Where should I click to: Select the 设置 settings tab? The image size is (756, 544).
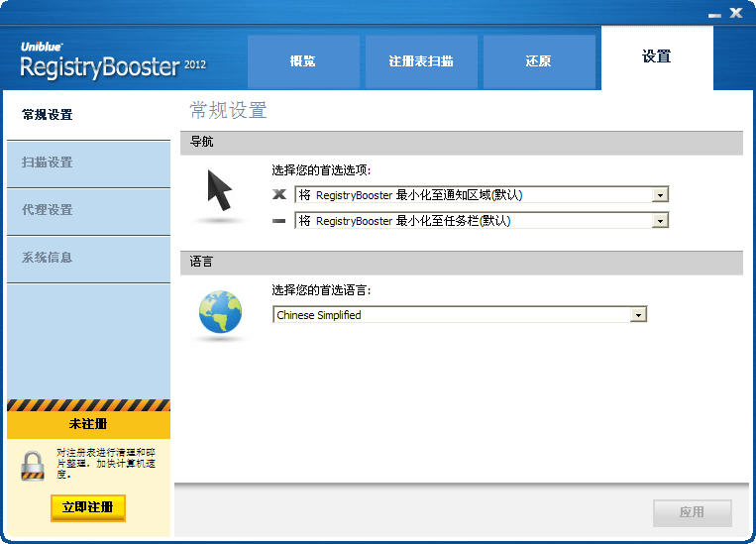point(657,57)
